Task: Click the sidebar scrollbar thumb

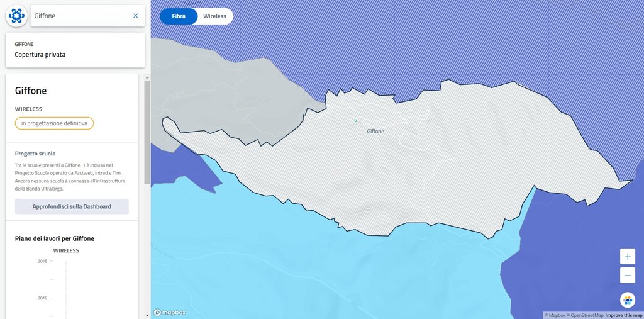Action: pyautogui.click(x=147, y=132)
